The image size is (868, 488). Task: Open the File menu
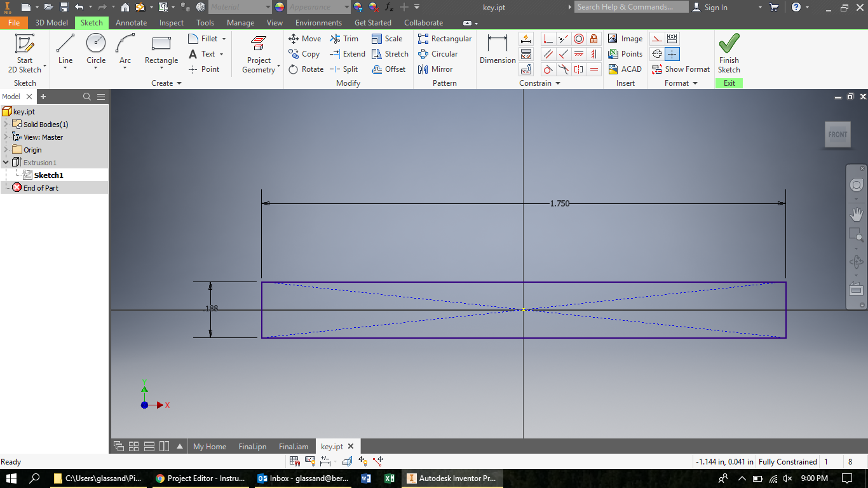(x=14, y=22)
